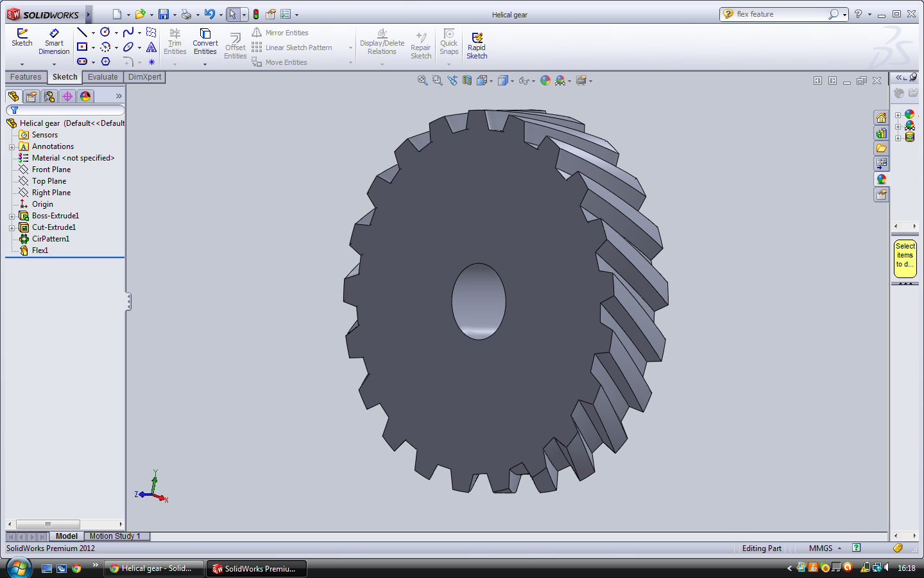Image resolution: width=924 pixels, height=578 pixels.
Task: Pick the Straight Slot tool
Action: [x=81, y=62]
